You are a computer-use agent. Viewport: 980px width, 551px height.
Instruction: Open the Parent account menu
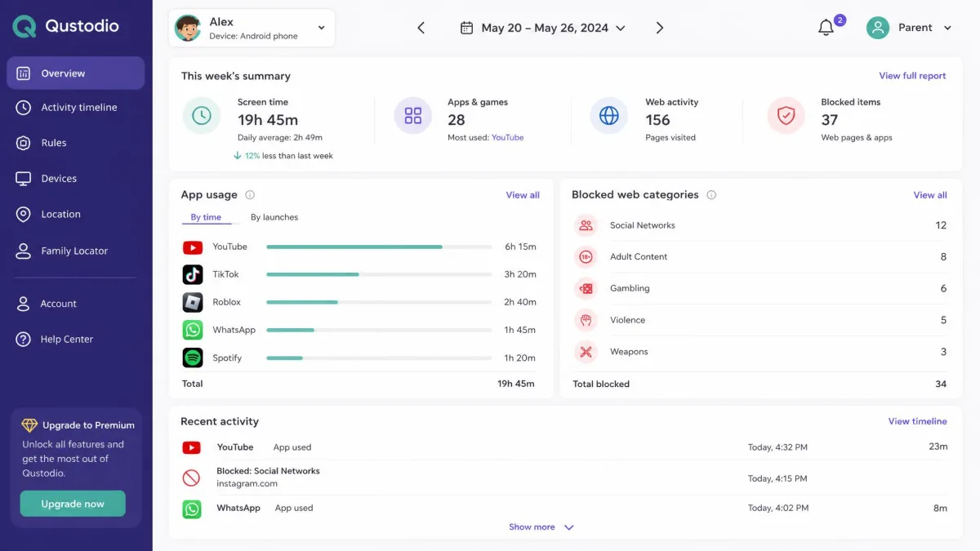point(909,28)
